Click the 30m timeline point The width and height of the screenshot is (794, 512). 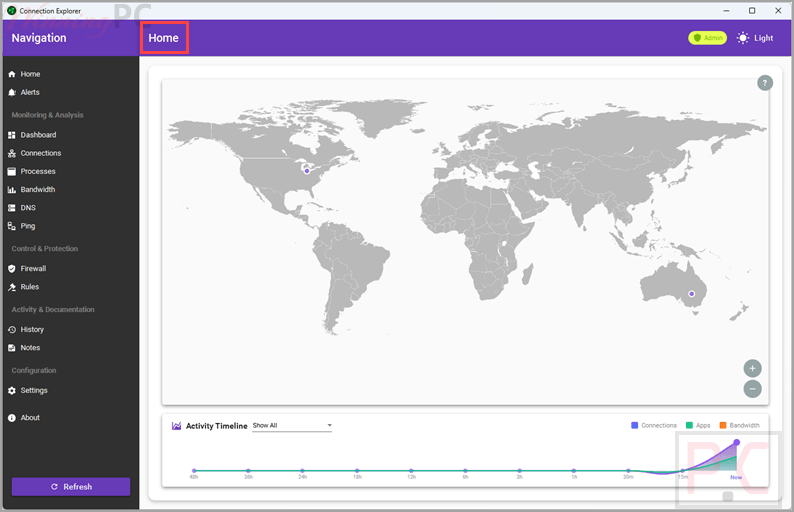point(628,470)
